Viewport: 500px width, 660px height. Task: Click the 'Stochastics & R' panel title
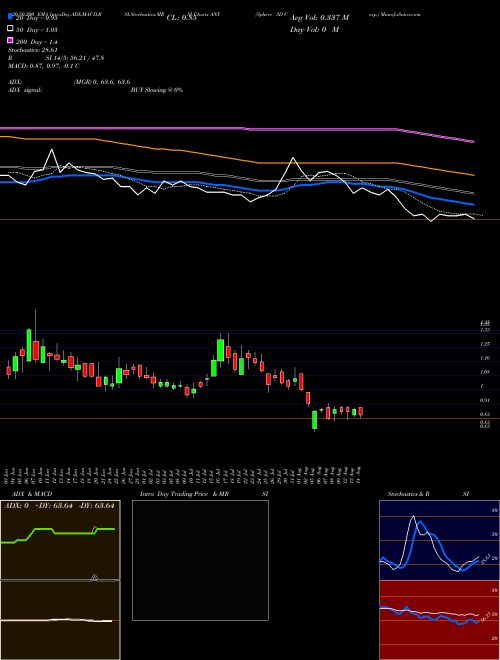point(408,494)
